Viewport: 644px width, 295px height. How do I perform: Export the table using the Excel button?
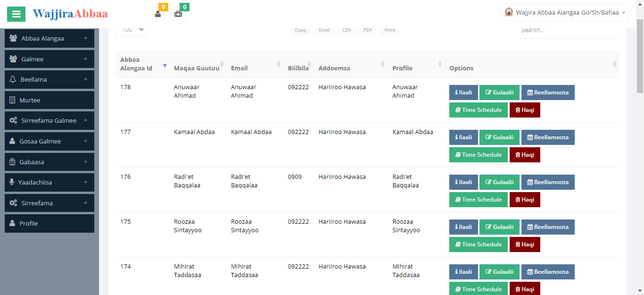point(324,30)
